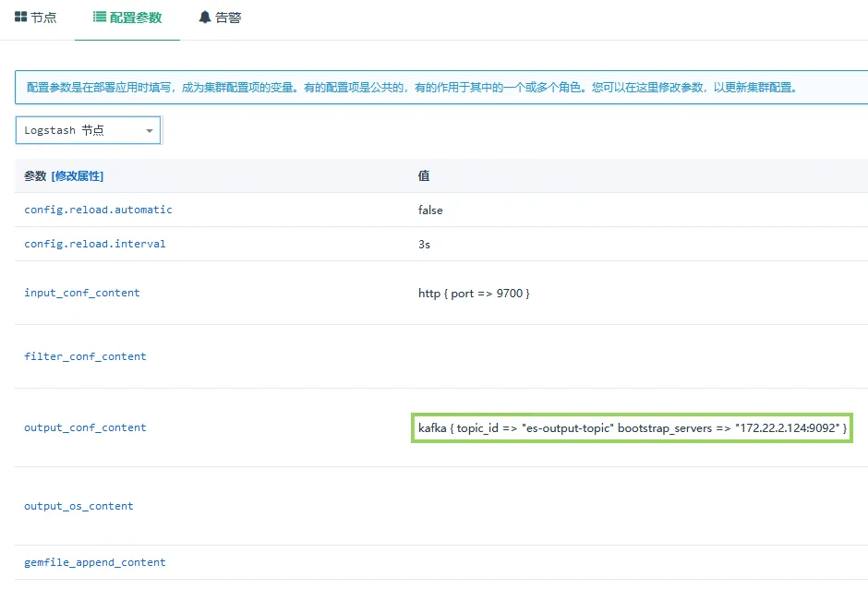Open the Logstash 节点 role dropdown
Image resolution: width=868 pixels, height=589 pixels.
(89, 130)
